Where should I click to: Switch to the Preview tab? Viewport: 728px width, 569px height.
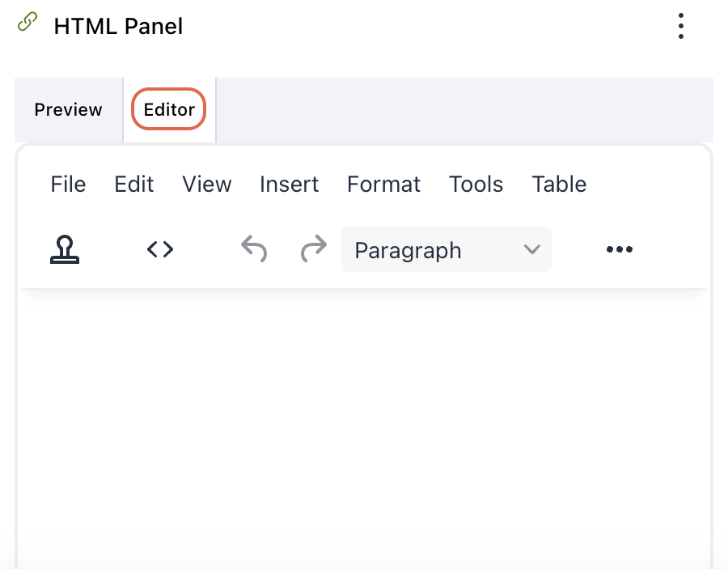68,109
